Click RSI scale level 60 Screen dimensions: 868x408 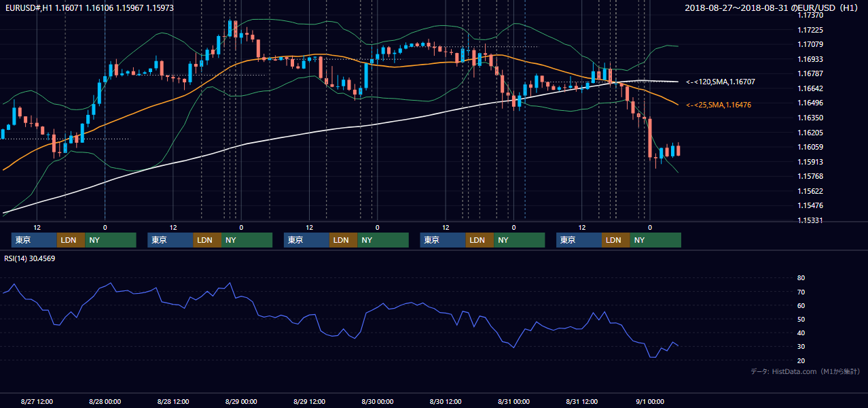point(801,306)
